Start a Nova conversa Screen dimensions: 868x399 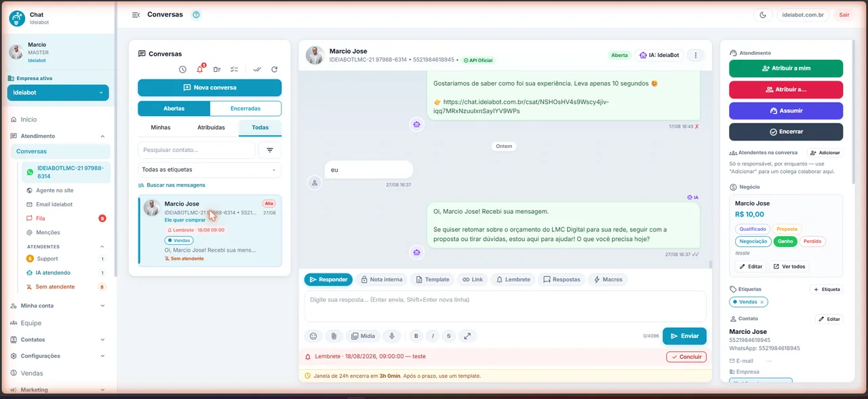pyautogui.click(x=210, y=88)
